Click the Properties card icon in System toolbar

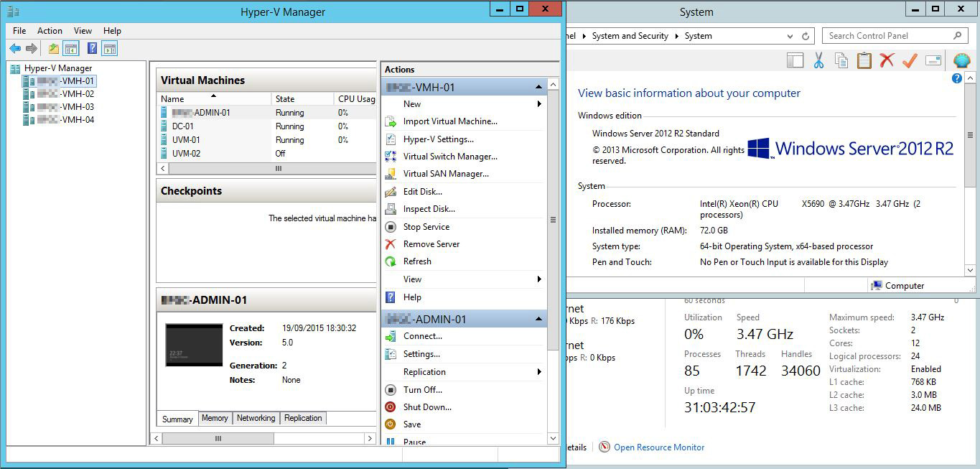933,61
